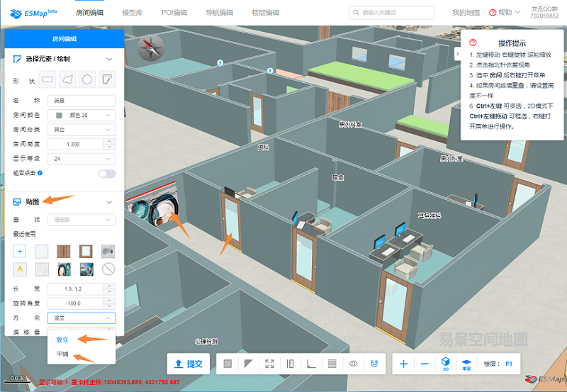Select the freehand edit shape tool

click(107, 79)
